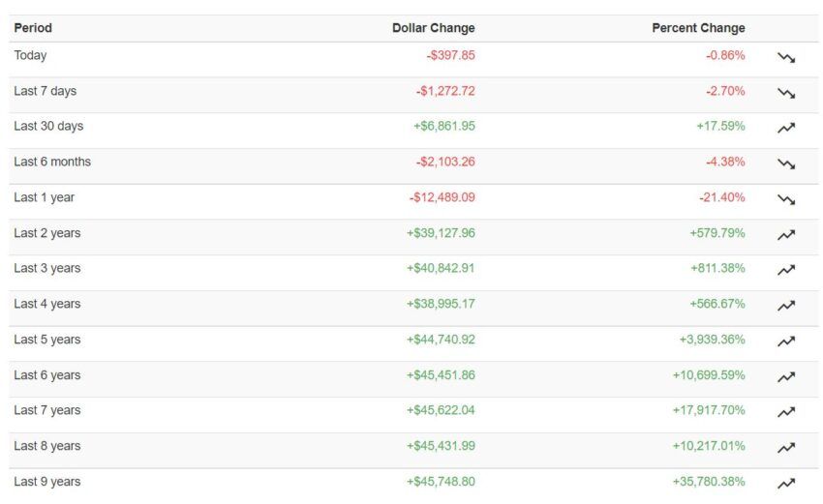The height and width of the screenshot is (504, 823).
Task: Click the +17.59% percent change value
Action: [x=720, y=126]
